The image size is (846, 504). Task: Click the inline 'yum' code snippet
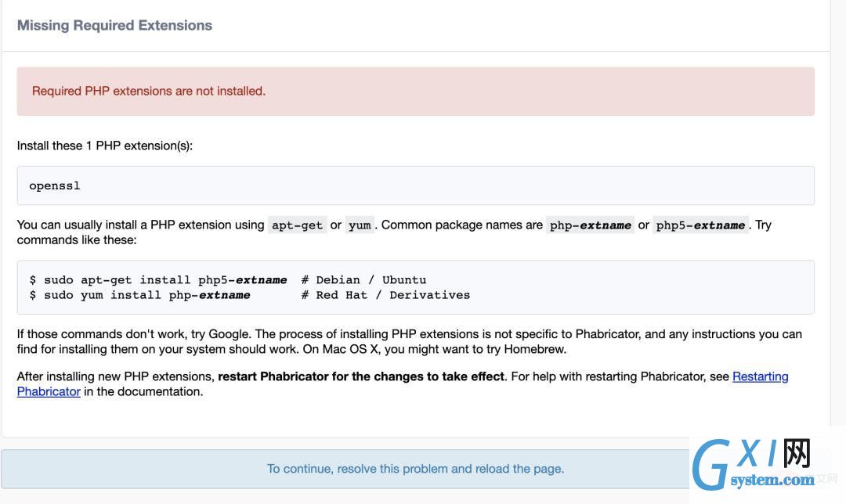(x=360, y=225)
